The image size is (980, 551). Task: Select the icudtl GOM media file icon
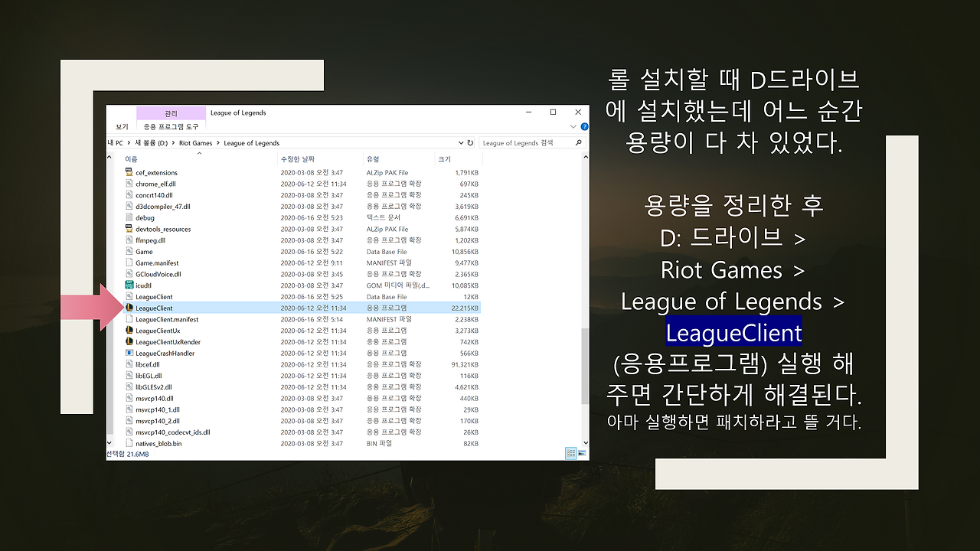pyautogui.click(x=129, y=285)
